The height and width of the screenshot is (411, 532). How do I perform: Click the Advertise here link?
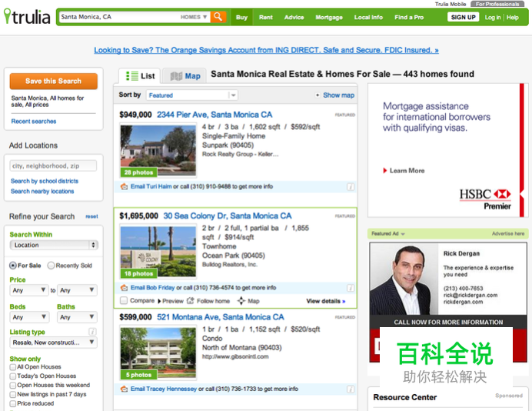click(508, 234)
